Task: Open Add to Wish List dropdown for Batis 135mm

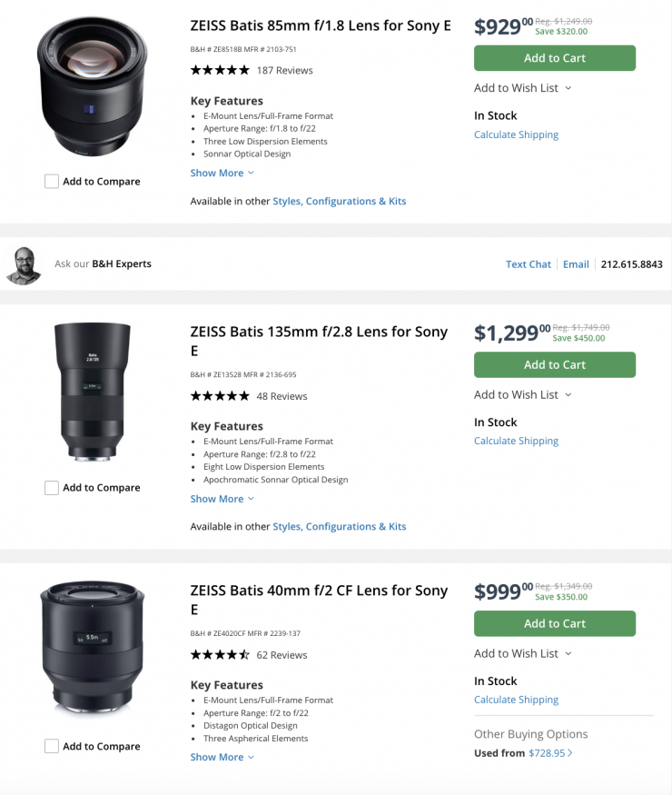Action: (x=523, y=395)
